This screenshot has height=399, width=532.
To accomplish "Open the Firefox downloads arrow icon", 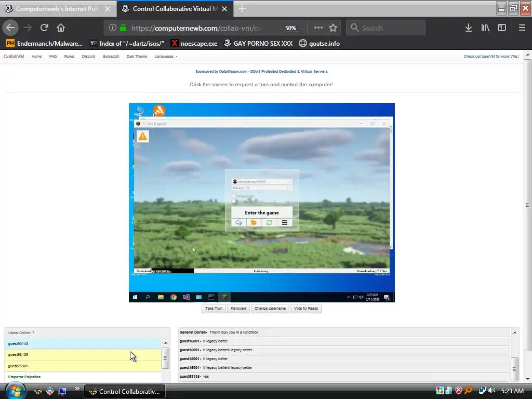I will [x=469, y=28].
